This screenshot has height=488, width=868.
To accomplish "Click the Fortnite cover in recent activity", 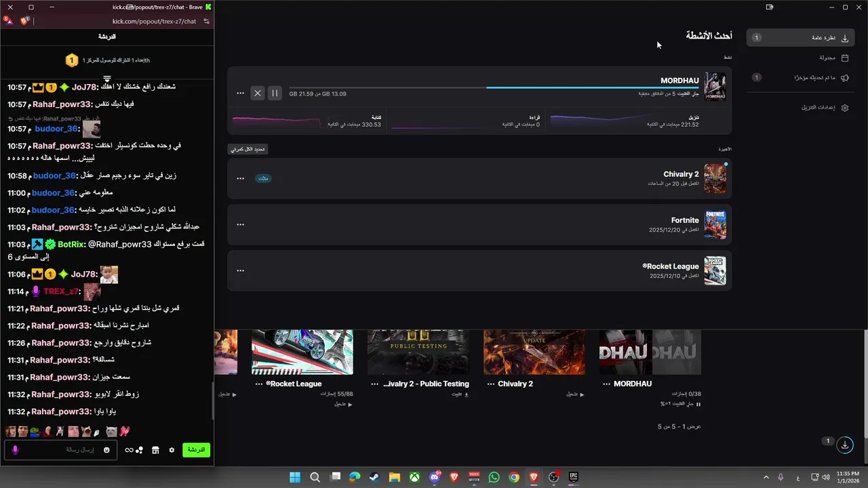I will click(x=715, y=224).
